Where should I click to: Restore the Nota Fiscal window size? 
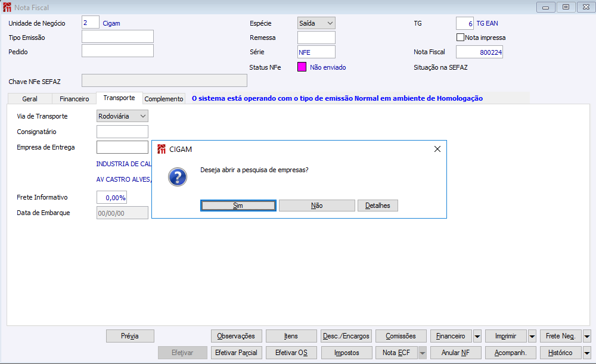566,7
